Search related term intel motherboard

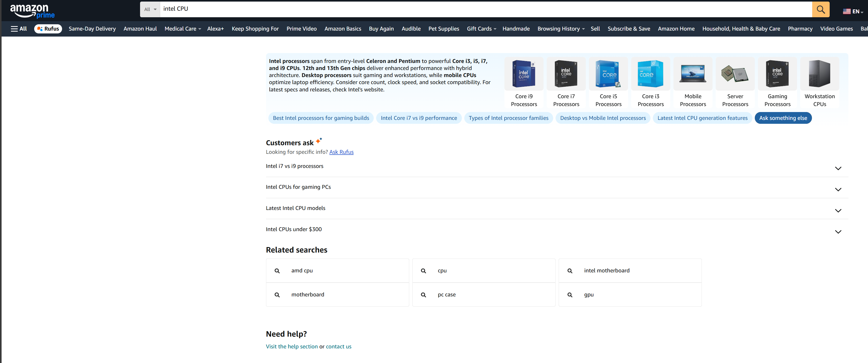tap(606, 271)
